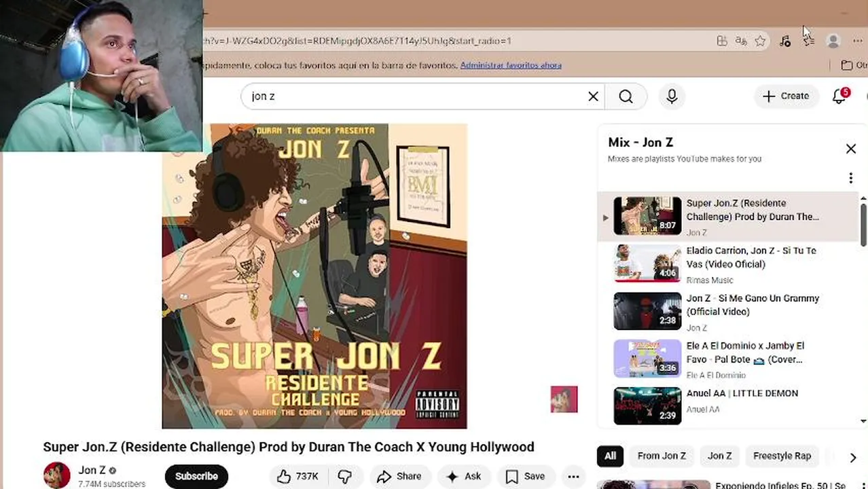Image resolution: width=868 pixels, height=489 pixels.
Task: Open more actions ellipsis under video
Action: [x=573, y=476]
